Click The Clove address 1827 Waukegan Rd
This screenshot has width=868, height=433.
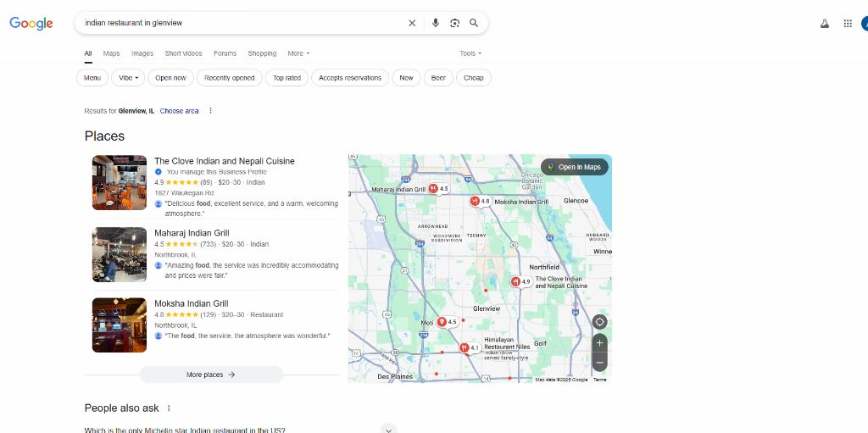tap(184, 193)
